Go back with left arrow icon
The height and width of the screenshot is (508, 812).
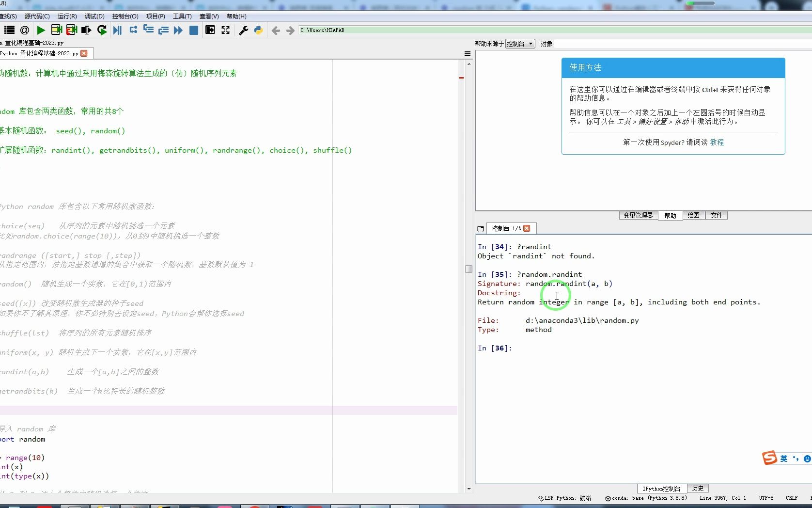pyautogui.click(x=276, y=31)
